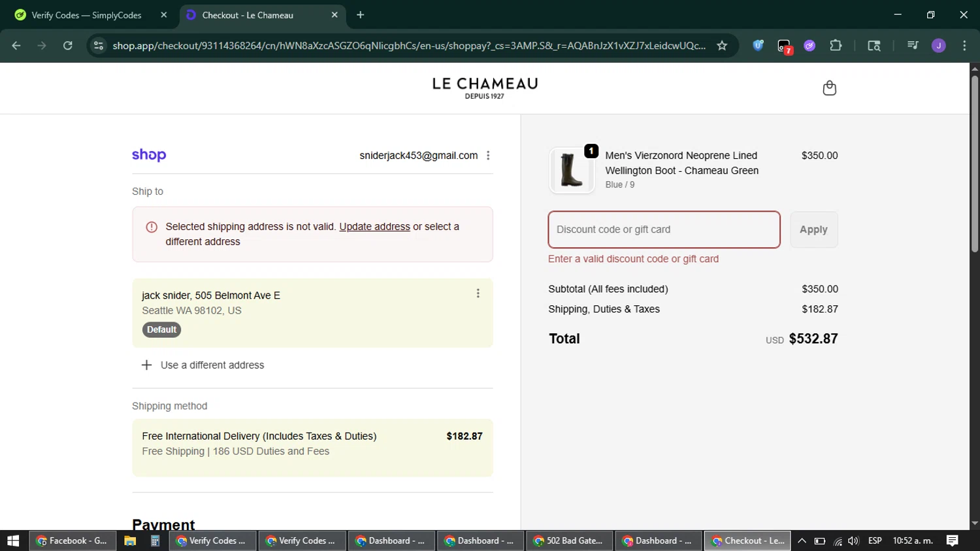Open account options next to sniderjack453@gmail.com
The width and height of the screenshot is (980, 551).
click(488, 156)
